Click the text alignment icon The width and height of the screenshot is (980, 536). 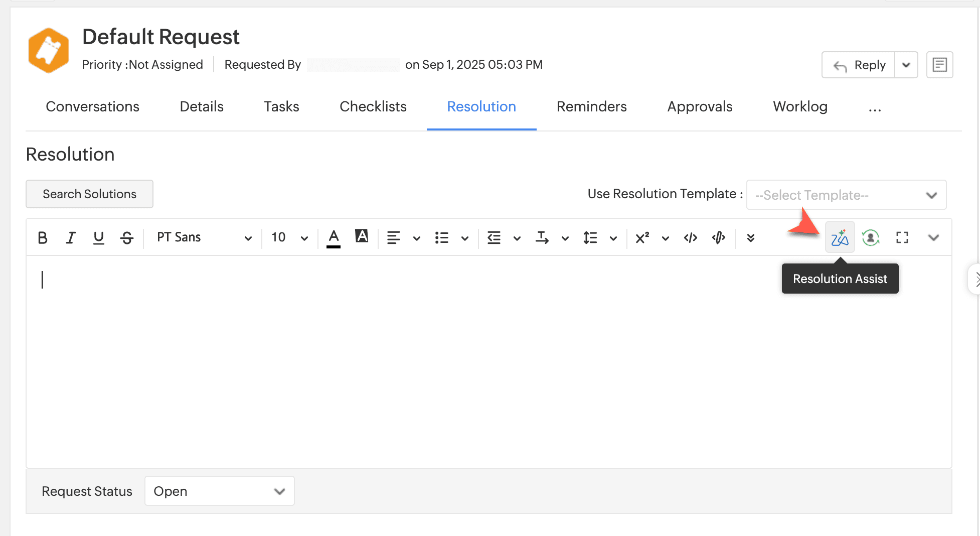pos(394,237)
